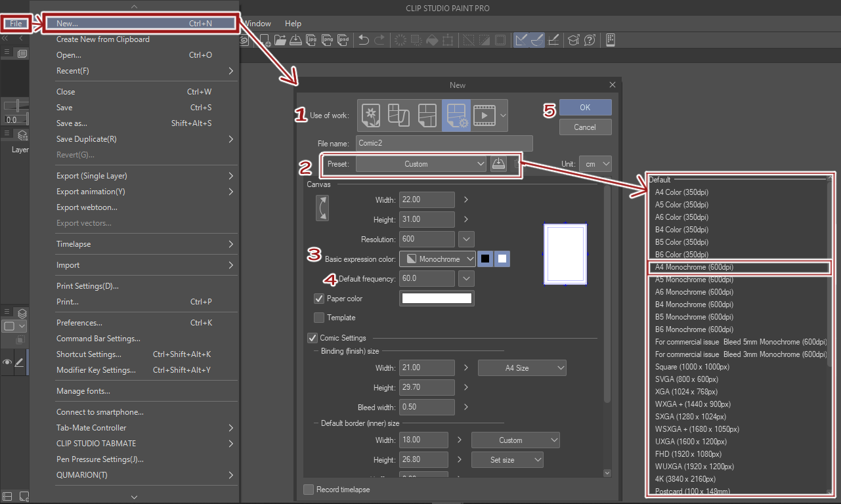
Task: Open the Resolution dropdown arrow
Action: tap(466, 239)
